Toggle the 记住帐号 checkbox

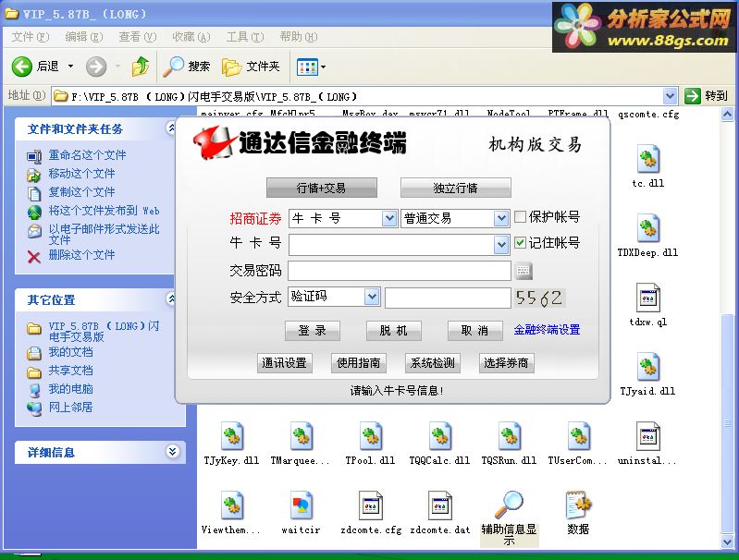pos(520,242)
